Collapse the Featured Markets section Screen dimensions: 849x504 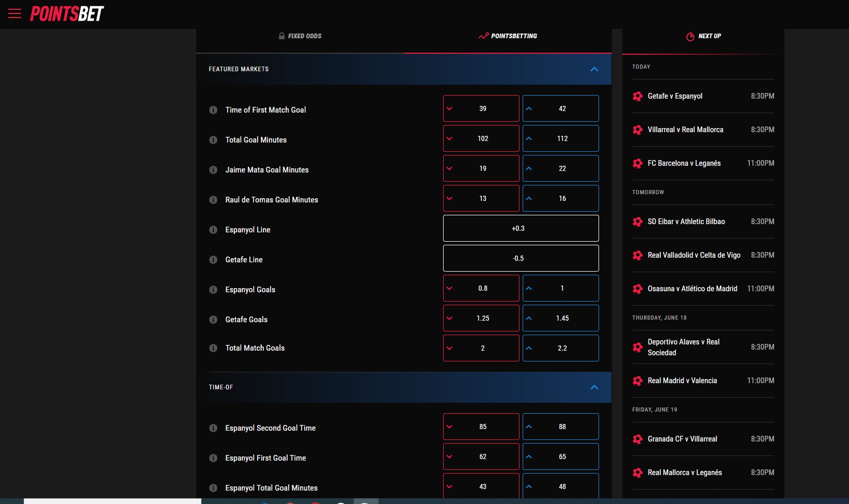pos(594,69)
